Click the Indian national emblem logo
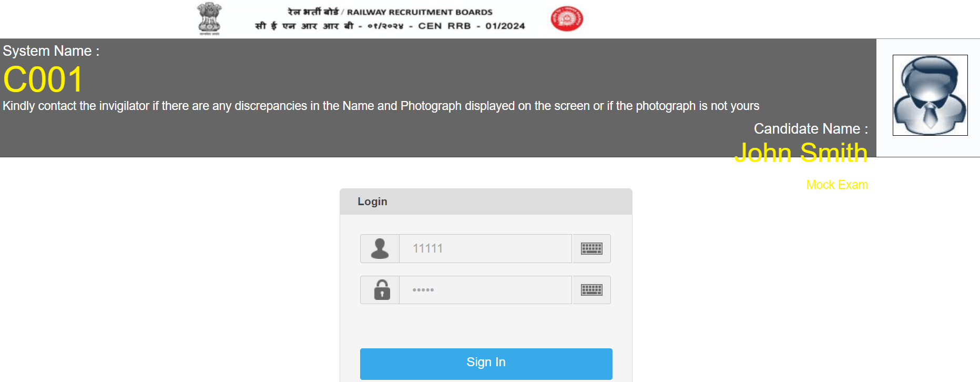 click(209, 19)
